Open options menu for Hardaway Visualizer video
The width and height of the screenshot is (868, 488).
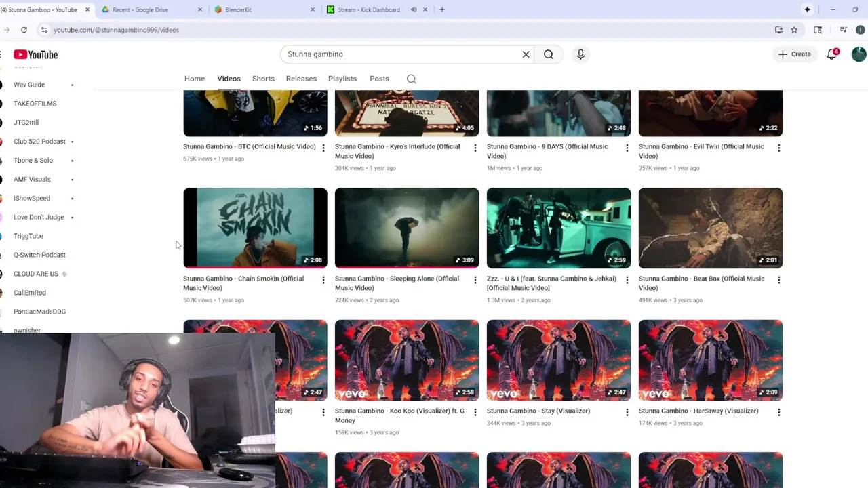pos(778,411)
